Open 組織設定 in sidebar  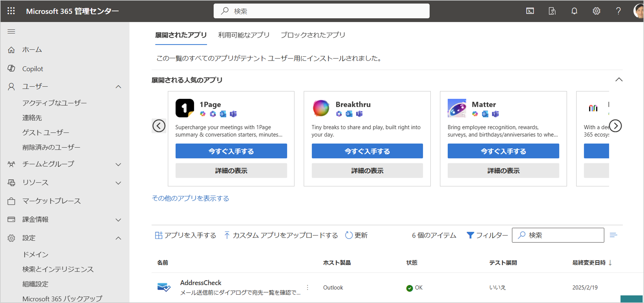coord(35,284)
